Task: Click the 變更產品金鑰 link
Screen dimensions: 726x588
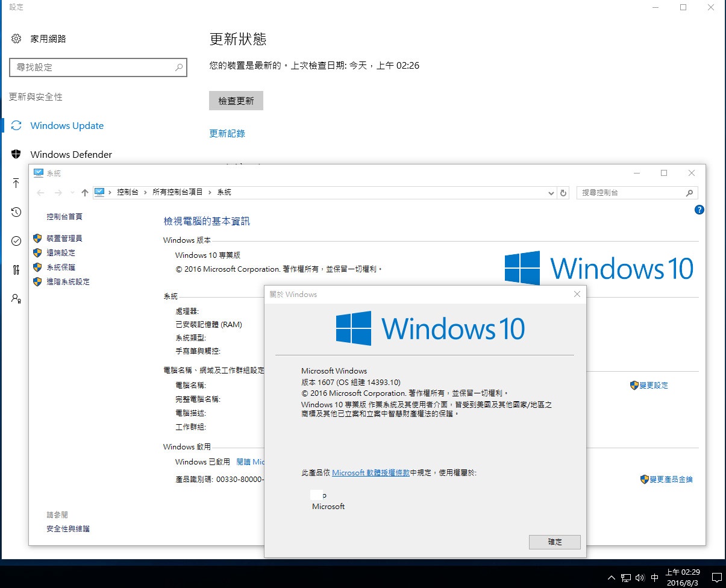Action: (x=671, y=480)
